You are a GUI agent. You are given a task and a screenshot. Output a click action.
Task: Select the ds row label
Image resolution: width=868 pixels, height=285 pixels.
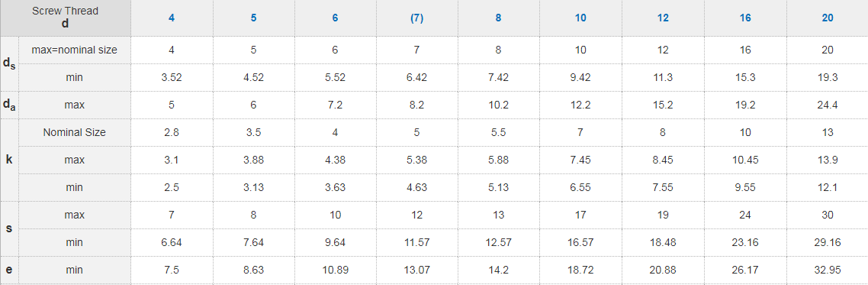pyautogui.click(x=9, y=63)
